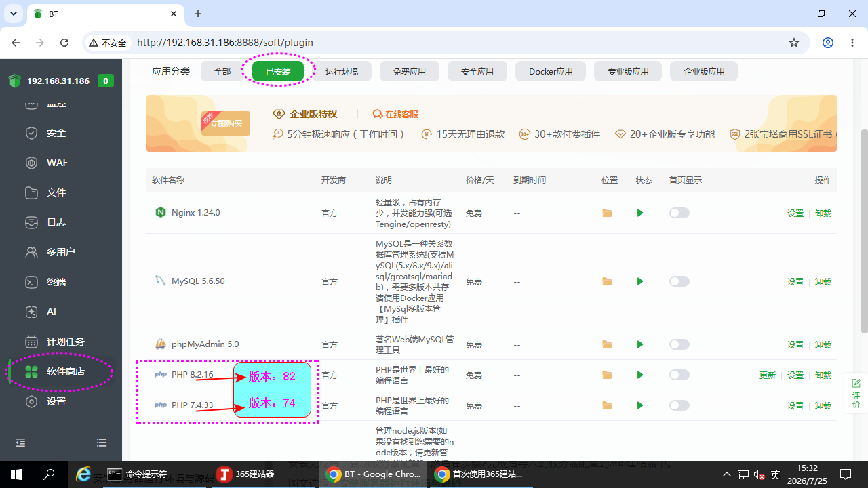Select the 专业版应用 category tab
868x488 pixels.
(628, 71)
